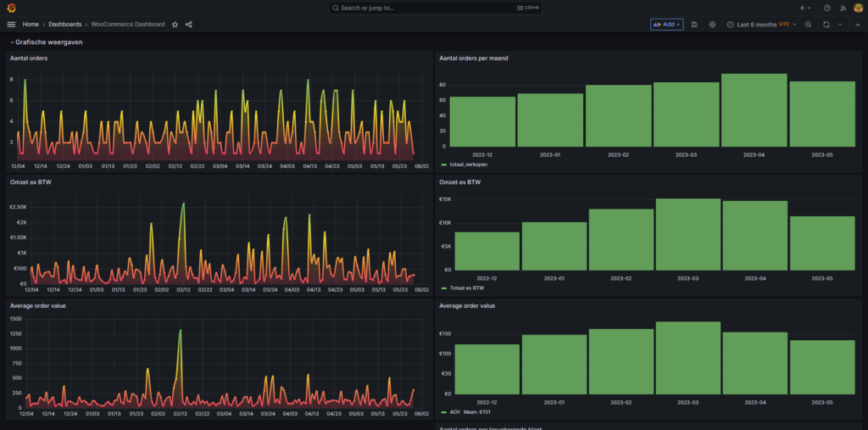This screenshot has height=430, width=868.
Task: Refresh the dashboard now
Action: (826, 25)
